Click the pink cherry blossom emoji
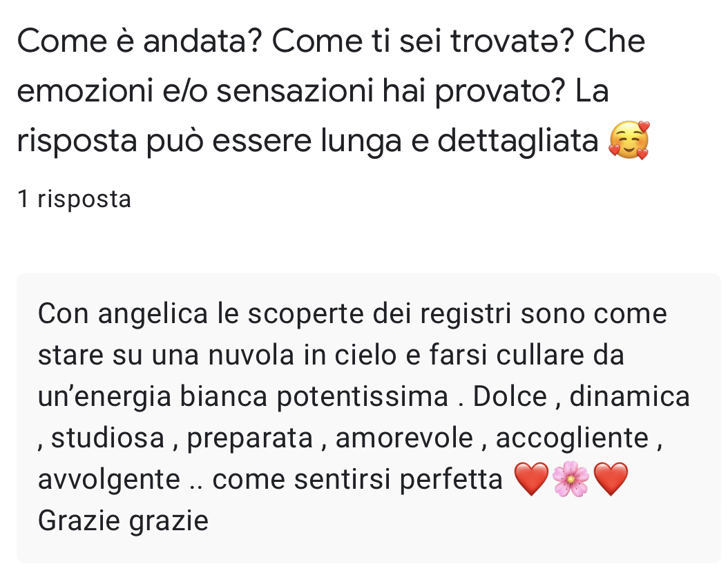 coord(571,479)
